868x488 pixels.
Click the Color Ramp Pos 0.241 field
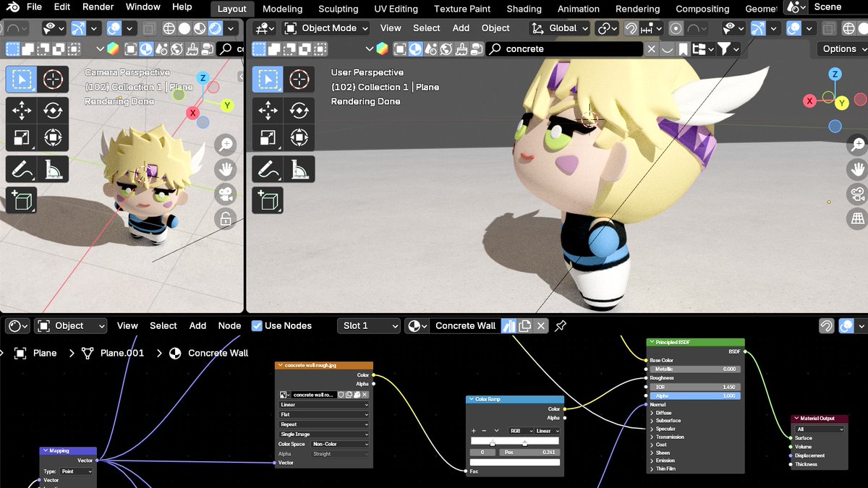(528, 452)
